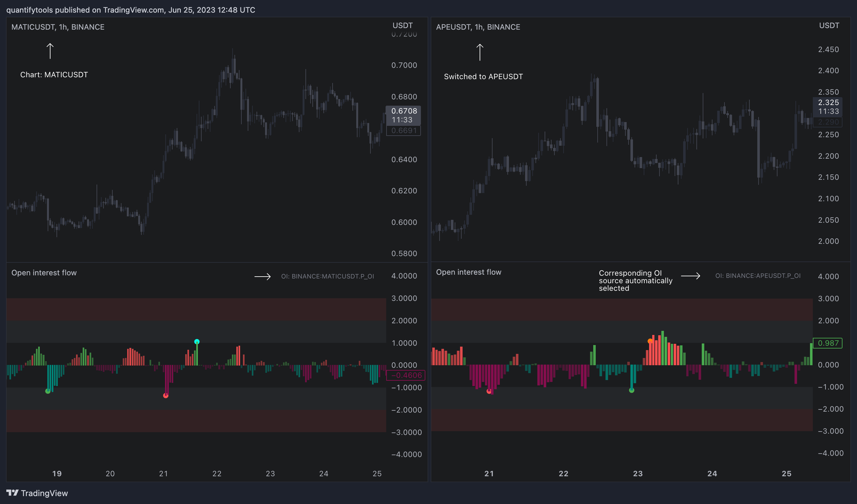
Task: Click the OI: BINANCE:MATICUSDT.P_OI source label
Action: pyautogui.click(x=327, y=276)
